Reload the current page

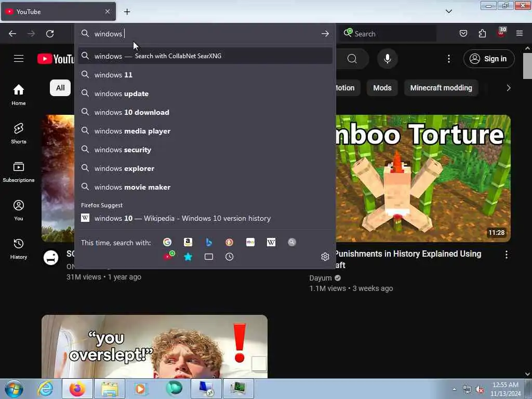[x=50, y=34]
